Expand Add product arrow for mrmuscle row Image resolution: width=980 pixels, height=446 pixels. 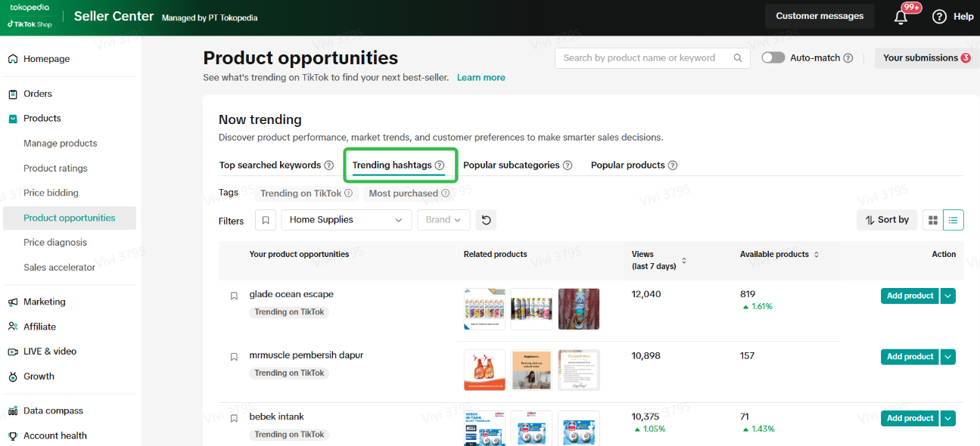click(x=948, y=357)
